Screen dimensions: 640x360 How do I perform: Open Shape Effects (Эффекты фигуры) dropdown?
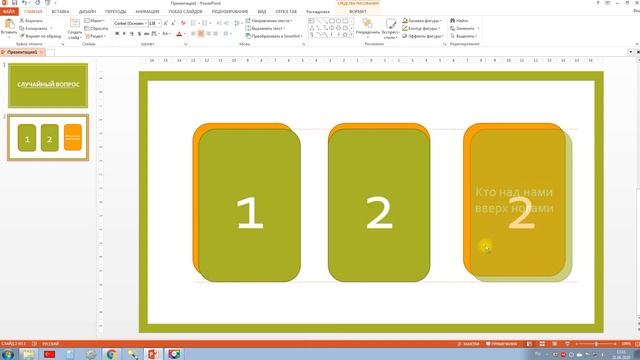[423, 36]
